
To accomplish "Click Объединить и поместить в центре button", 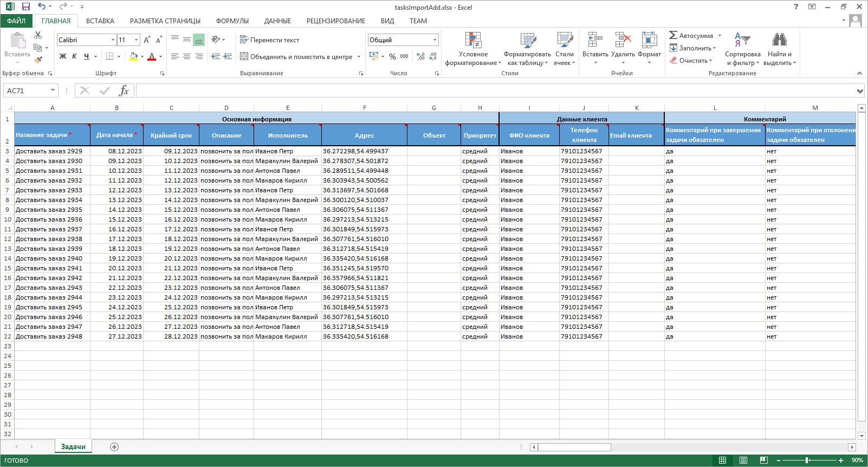I will pos(296,56).
